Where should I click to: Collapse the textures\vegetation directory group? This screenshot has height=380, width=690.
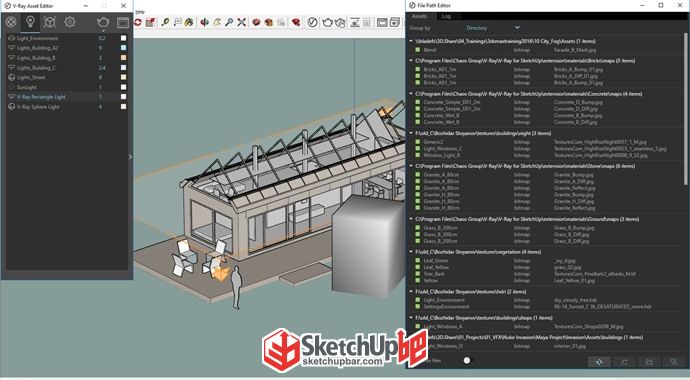point(411,252)
